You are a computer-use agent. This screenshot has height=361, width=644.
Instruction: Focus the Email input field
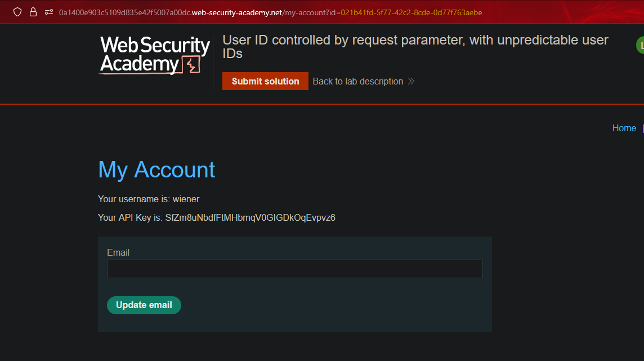click(x=295, y=269)
